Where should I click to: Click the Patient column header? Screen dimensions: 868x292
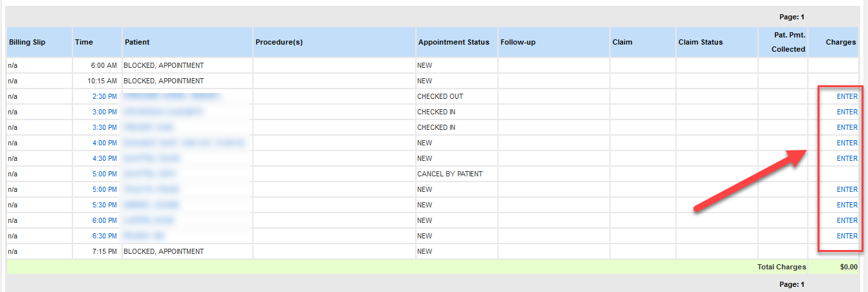[136, 42]
